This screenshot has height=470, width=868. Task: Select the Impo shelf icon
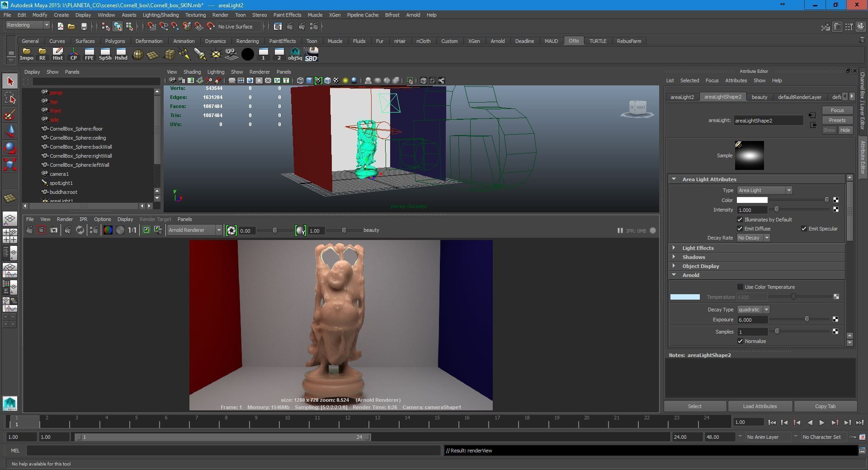point(27,54)
